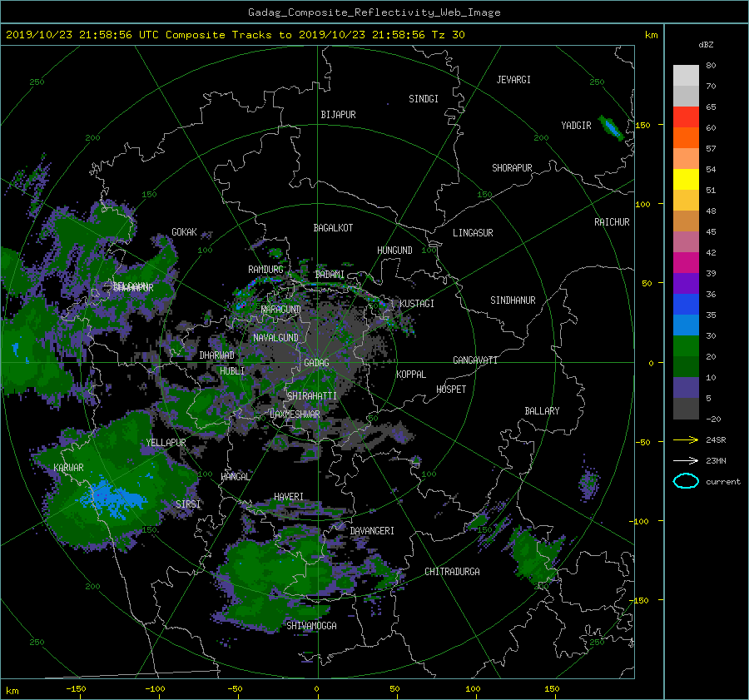Click the km label at bottom left
This screenshot has height=700, width=749.
[12, 691]
